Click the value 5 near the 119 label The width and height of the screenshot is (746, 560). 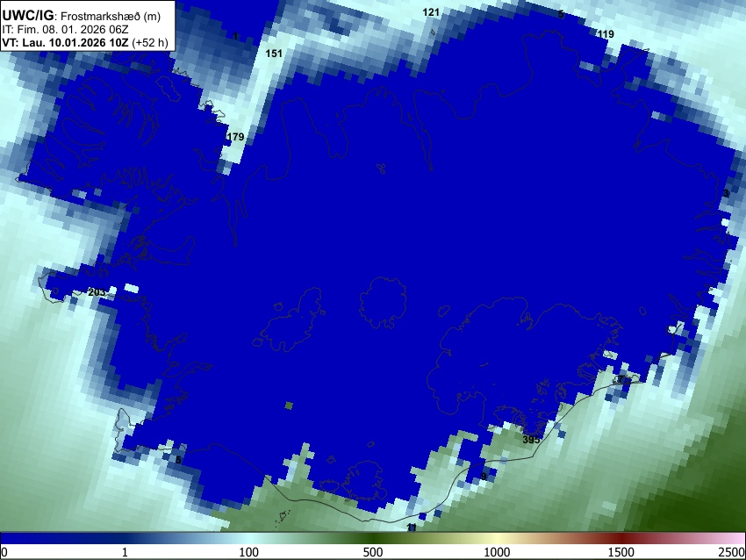pyautogui.click(x=561, y=14)
